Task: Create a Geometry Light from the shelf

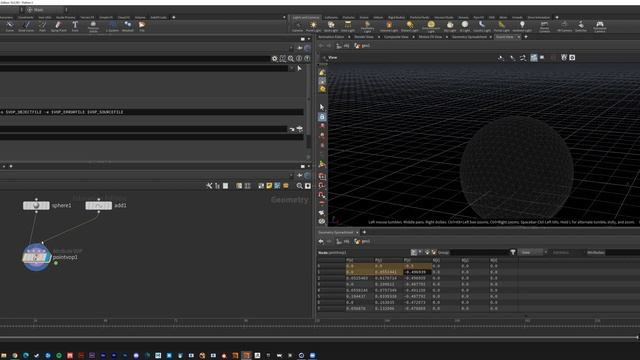Action: point(367,27)
